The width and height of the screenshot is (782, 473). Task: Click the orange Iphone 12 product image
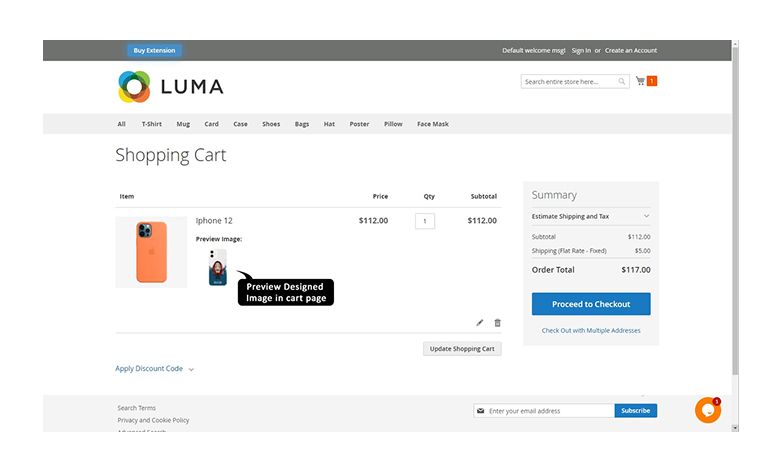pos(151,252)
